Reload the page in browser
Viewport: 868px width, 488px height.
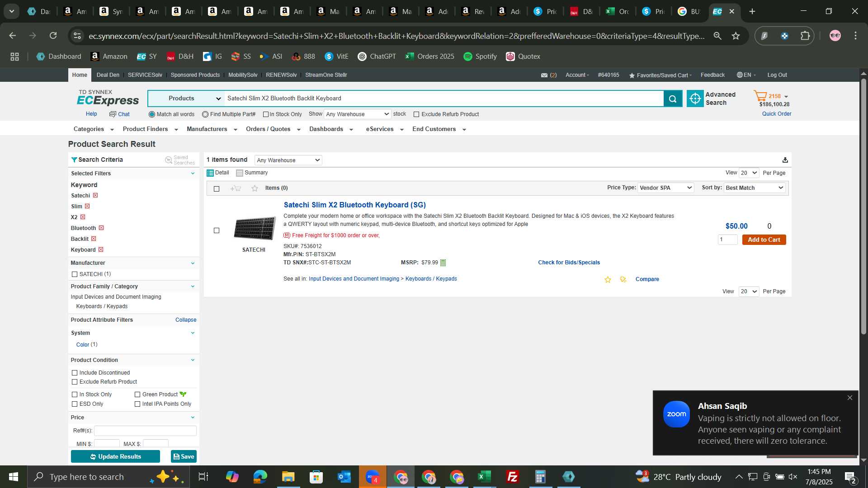pyautogui.click(x=53, y=36)
